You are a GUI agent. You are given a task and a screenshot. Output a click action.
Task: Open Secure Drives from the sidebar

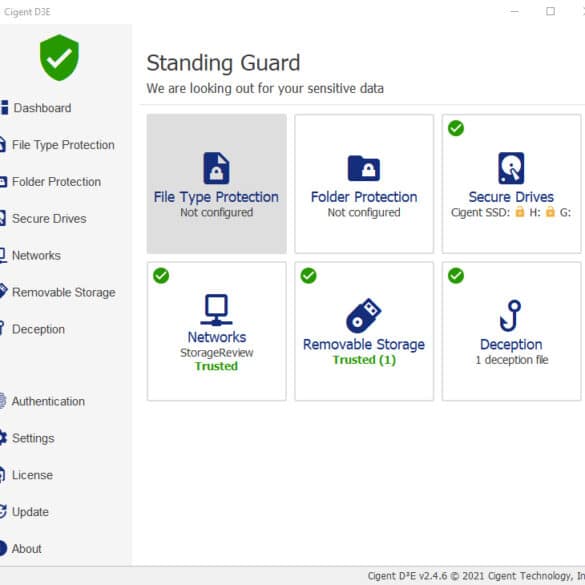pyautogui.click(x=49, y=219)
